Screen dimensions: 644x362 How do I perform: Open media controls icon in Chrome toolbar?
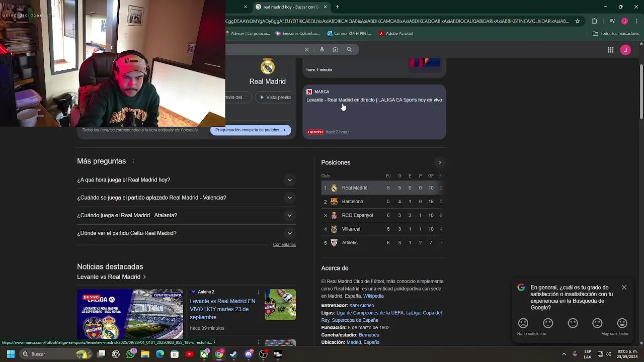coord(612,21)
